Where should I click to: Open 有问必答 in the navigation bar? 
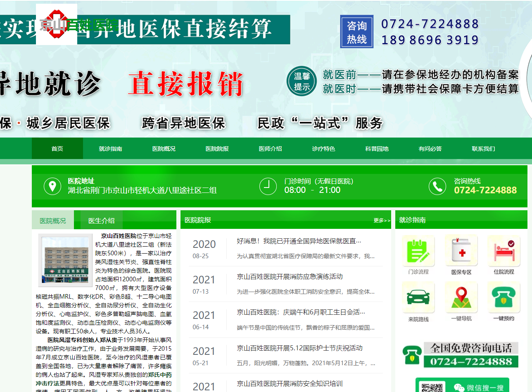click(x=430, y=149)
